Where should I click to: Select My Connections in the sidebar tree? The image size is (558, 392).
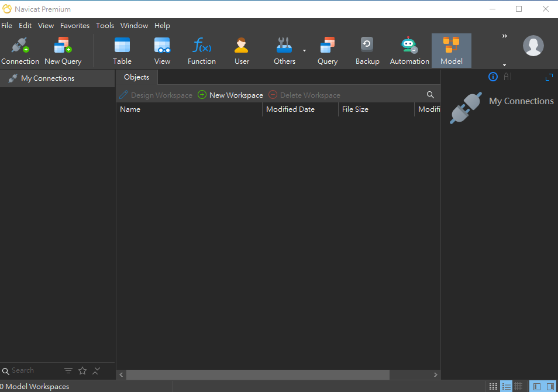47,78
